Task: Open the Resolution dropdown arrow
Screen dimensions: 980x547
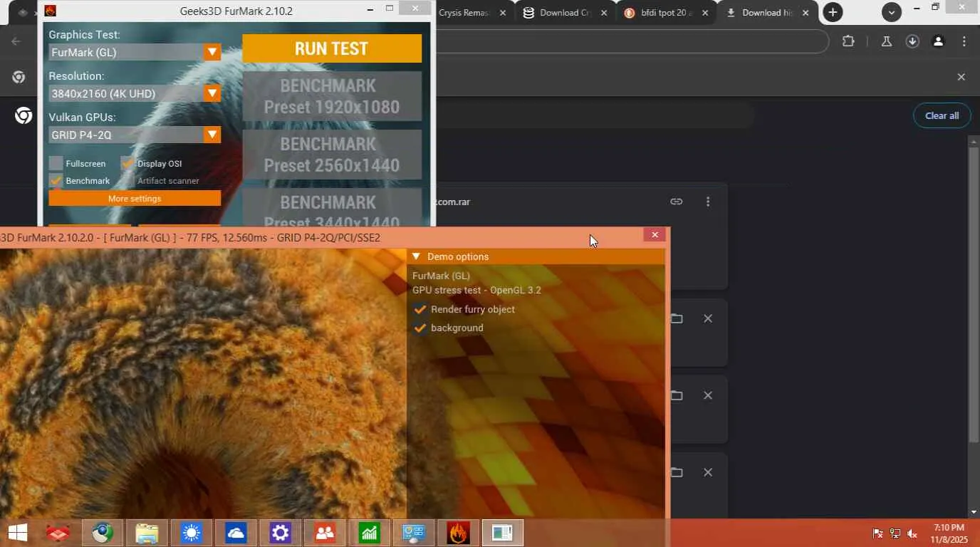Action: click(212, 93)
